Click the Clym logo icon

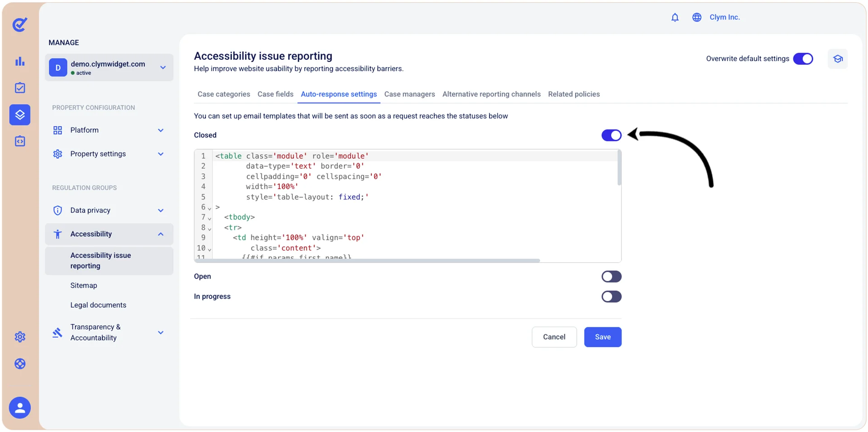20,24
